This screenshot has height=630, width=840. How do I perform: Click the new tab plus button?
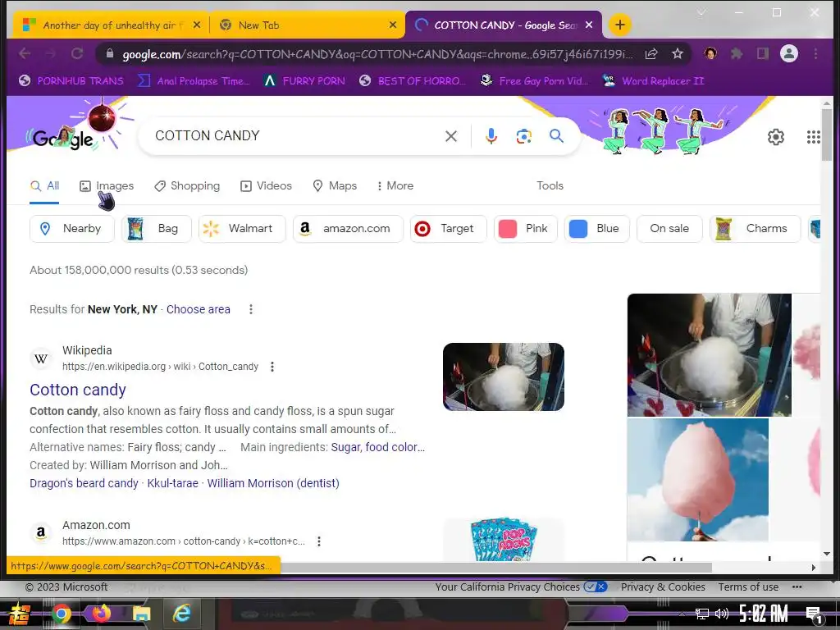point(620,25)
